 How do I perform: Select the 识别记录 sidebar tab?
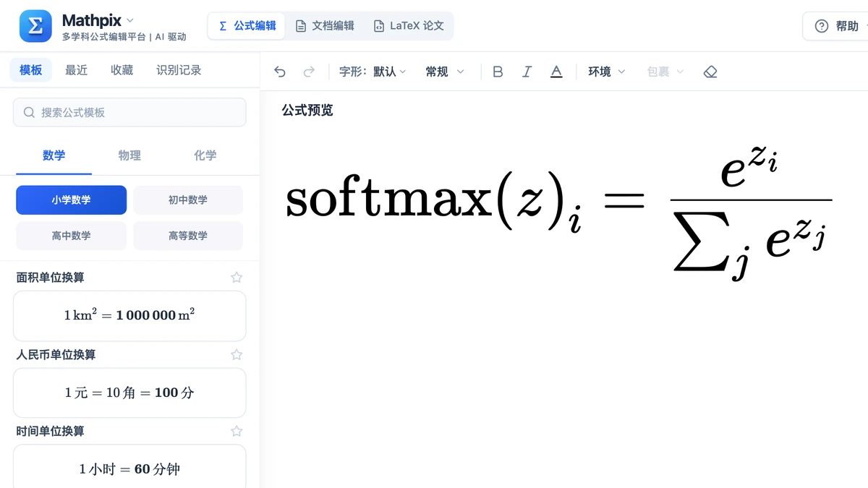pyautogui.click(x=179, y=70)
